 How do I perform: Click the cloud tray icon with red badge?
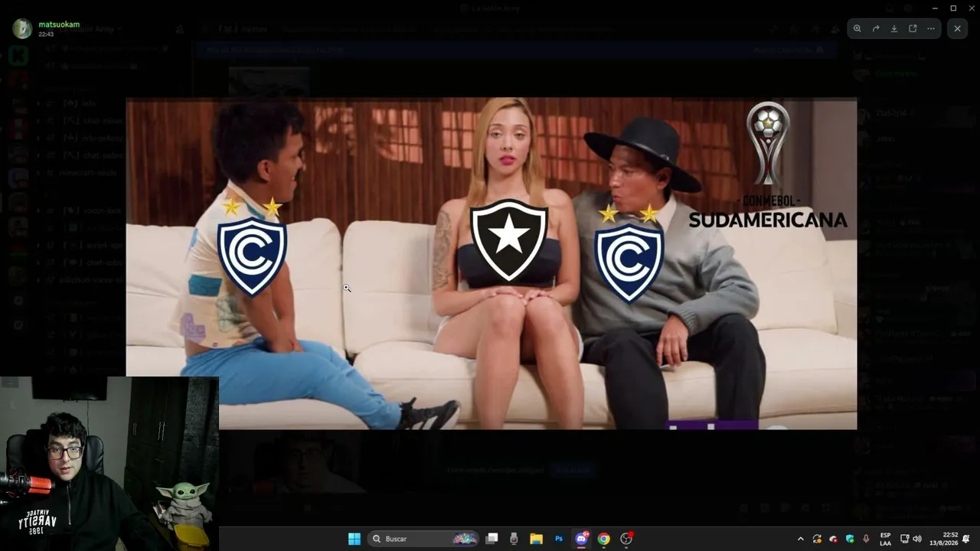(834, 539)
